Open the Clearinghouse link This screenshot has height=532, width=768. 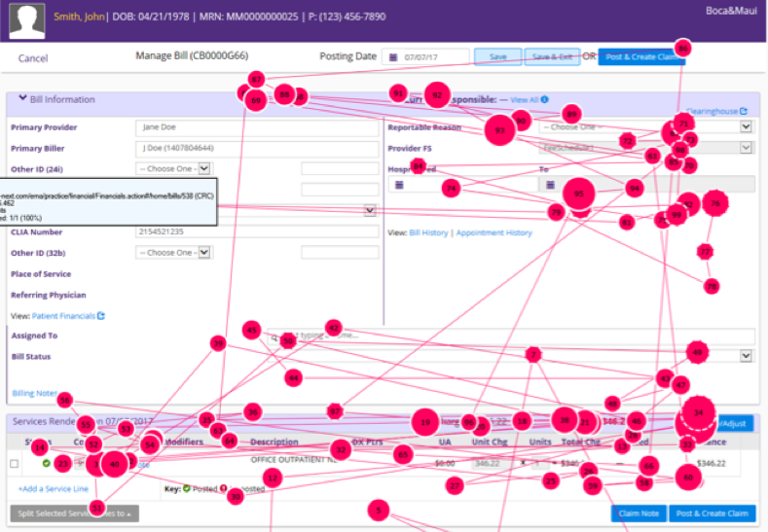716,112
